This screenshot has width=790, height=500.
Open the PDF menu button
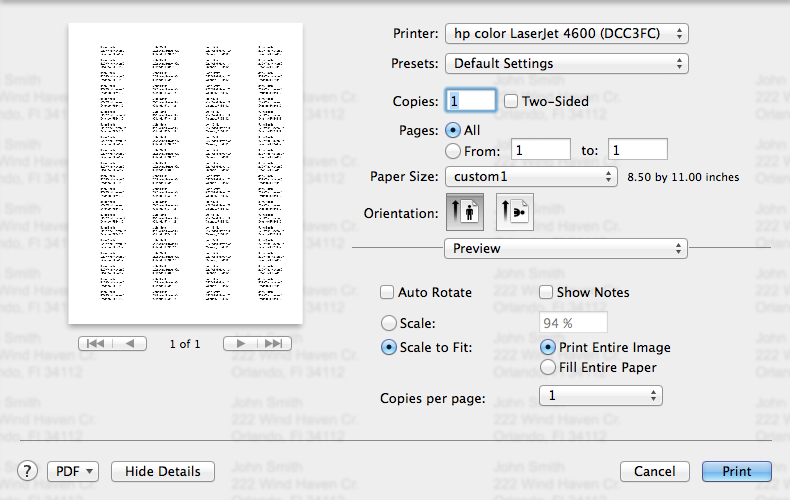pyautogui.click(x=73, y=471)
